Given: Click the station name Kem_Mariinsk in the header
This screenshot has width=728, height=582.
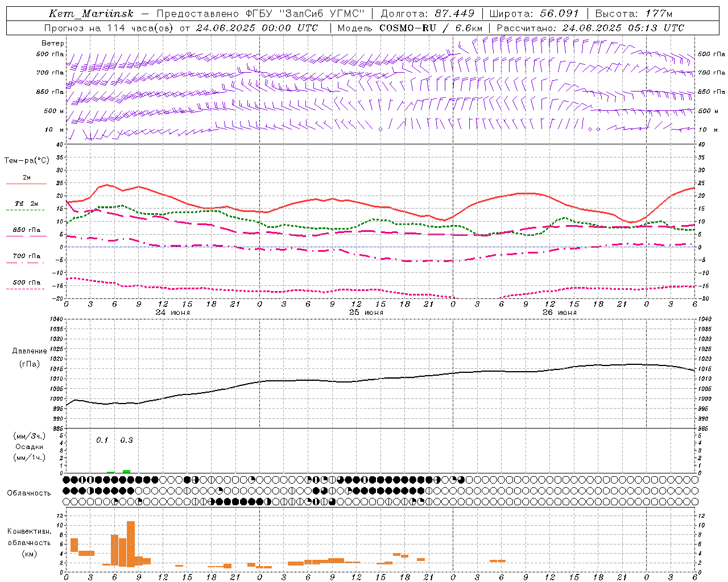Looking at the screenshot, I should click(91, 14).
